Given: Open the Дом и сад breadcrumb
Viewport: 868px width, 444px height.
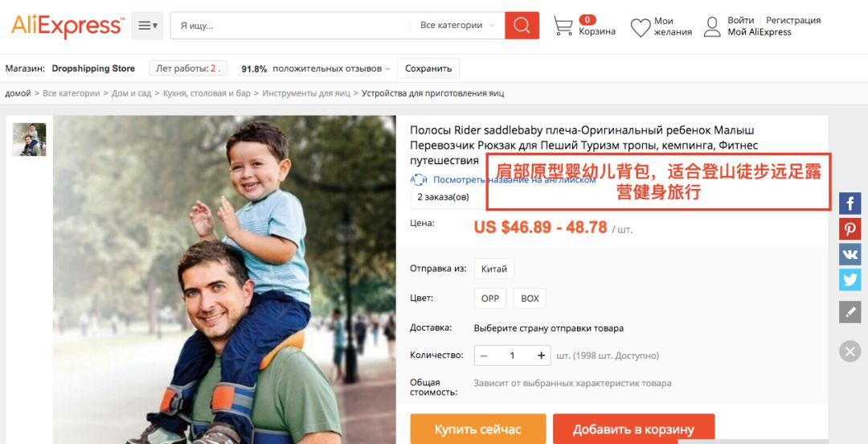Looking at the screenshot, I should tap(131, 93).
